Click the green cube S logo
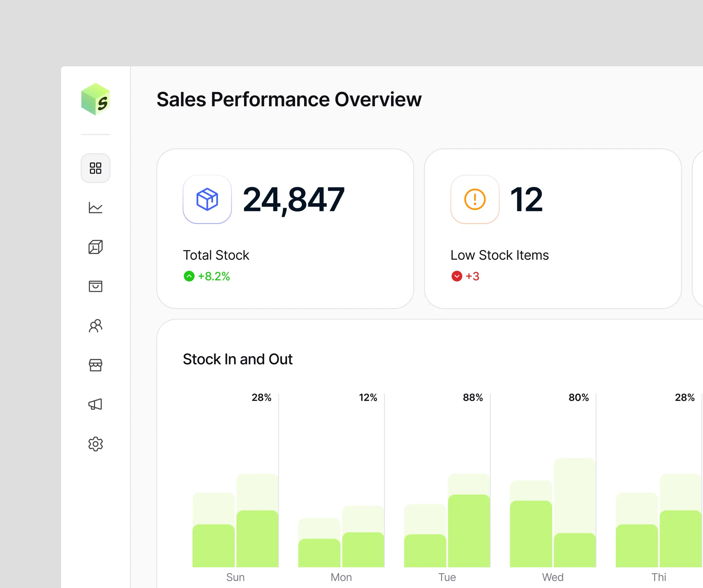Viewport: 703px width, 588px height. click(x=95, y=99)
